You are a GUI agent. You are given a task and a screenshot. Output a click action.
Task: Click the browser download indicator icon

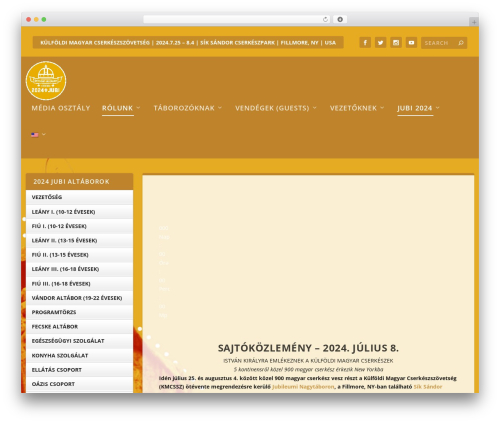[x=340, y=19]
